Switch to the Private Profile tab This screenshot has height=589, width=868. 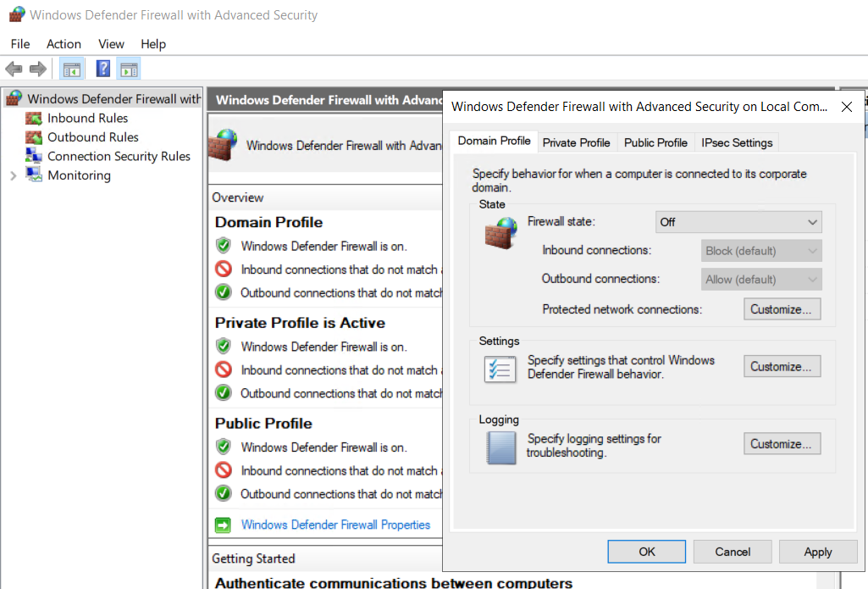click(x=577, y=143)
